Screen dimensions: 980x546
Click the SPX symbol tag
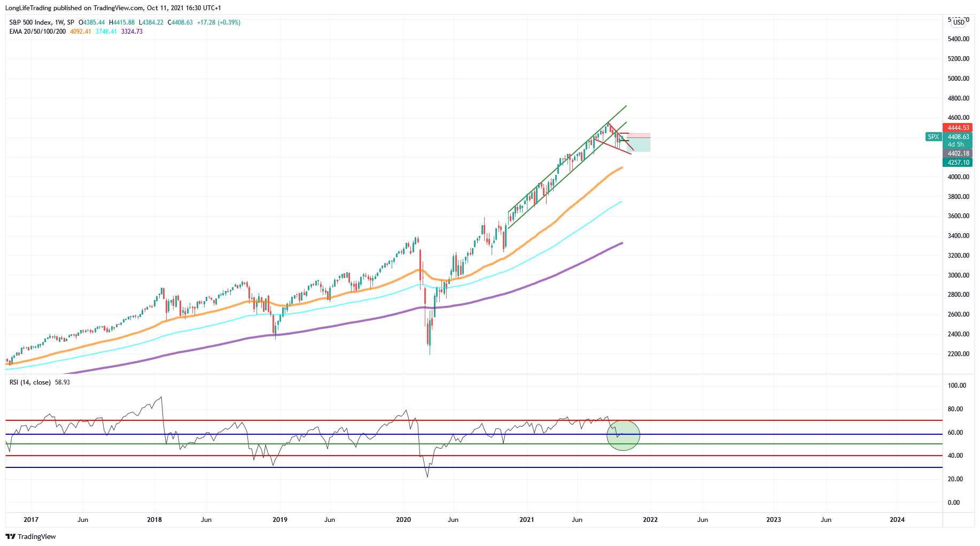(933, 137)
